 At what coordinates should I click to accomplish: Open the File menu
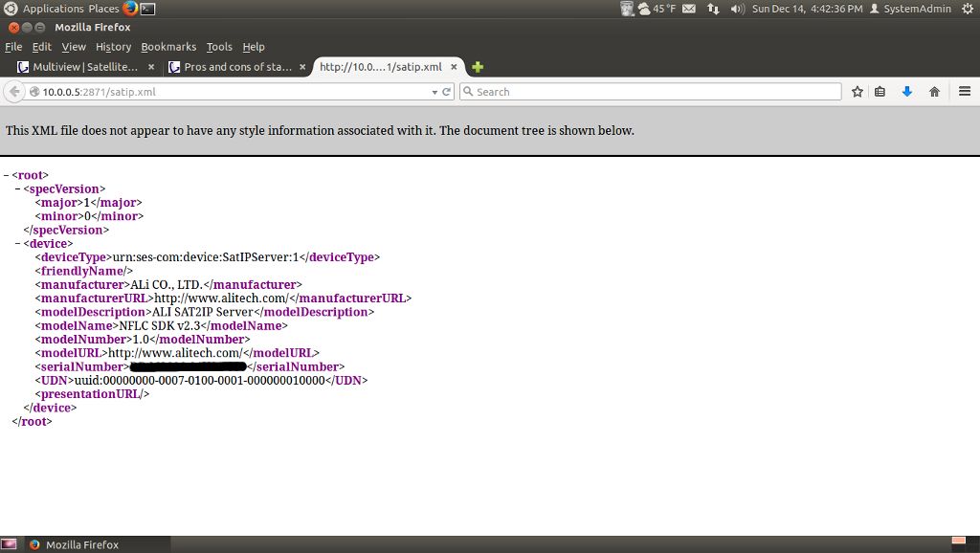(x=13, y=47)
